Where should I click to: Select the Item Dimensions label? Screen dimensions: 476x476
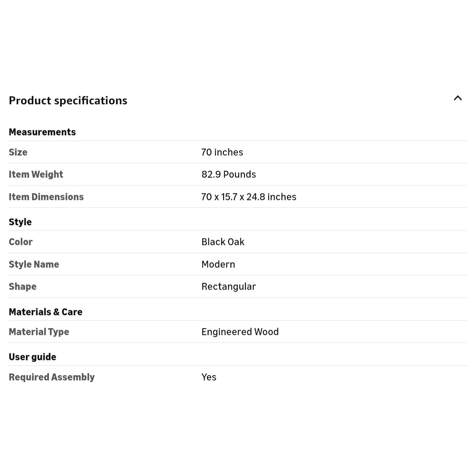click(46, 197)
